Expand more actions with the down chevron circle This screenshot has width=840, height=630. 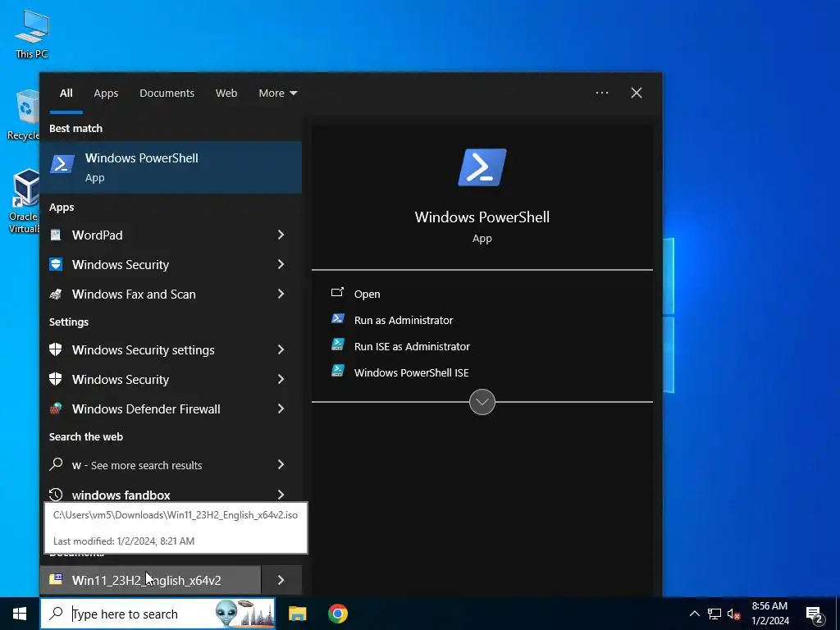coord(482,402)
